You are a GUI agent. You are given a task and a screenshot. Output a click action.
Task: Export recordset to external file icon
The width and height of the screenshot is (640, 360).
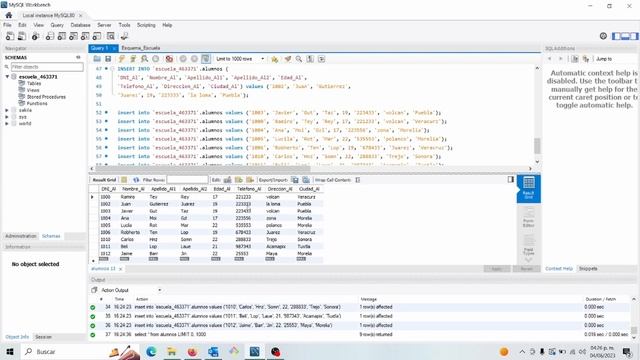coord(295,180)
